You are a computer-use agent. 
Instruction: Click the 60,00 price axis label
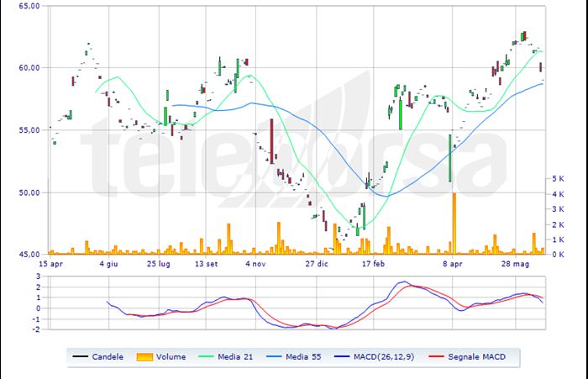pyautogui.click(x=29, y=67)
